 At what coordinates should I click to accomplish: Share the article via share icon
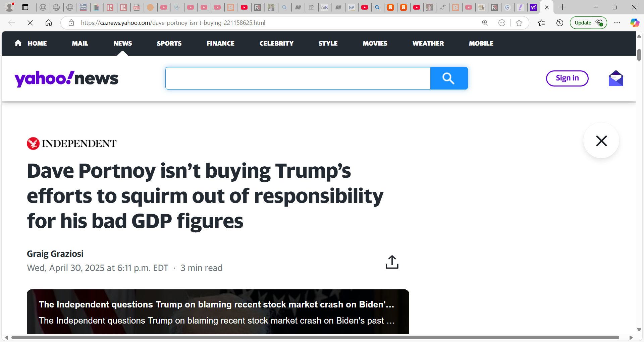pos(392,262)
